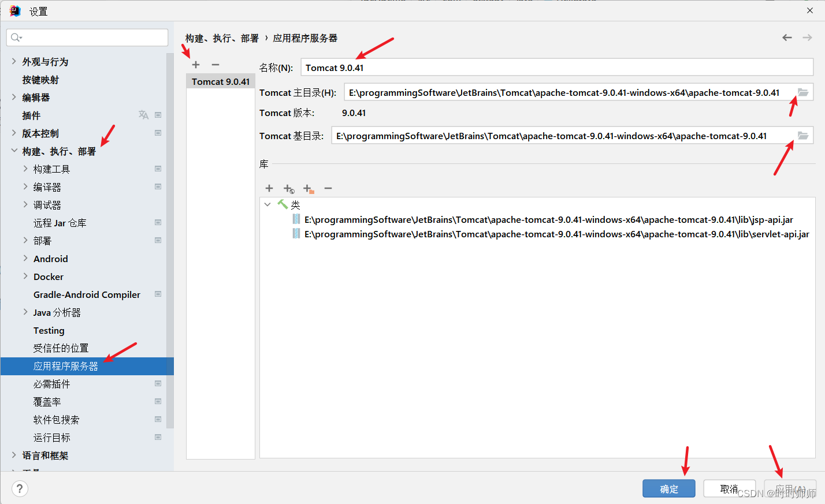This screenshot has width=825, height=504.
Task: Expand the Java 分析器 node
Action: (x=25, y=312)
